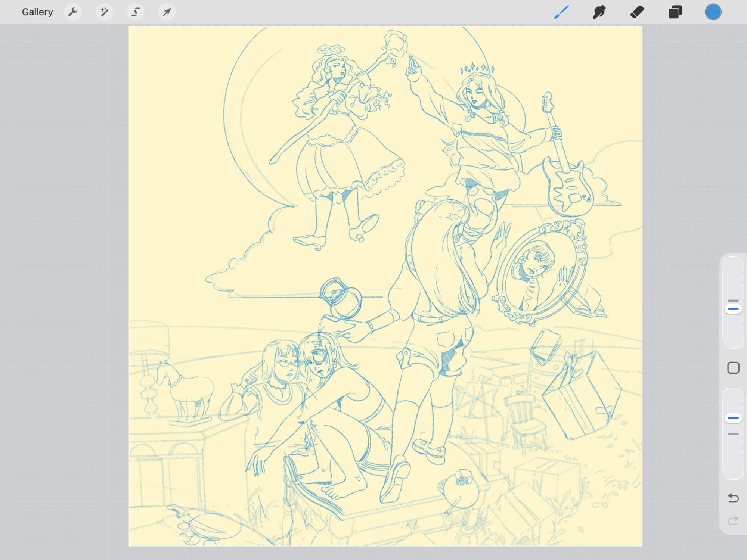The width and height of the screenshot is (747, 560).
Task: Tap the square Modify button in sidebar
Action: 733,368
